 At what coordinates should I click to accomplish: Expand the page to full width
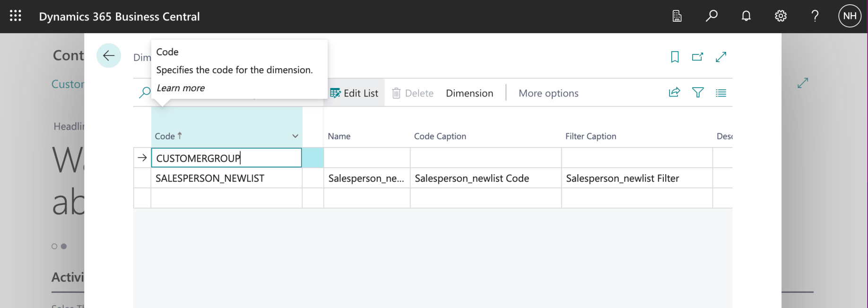tap(721, 57)
